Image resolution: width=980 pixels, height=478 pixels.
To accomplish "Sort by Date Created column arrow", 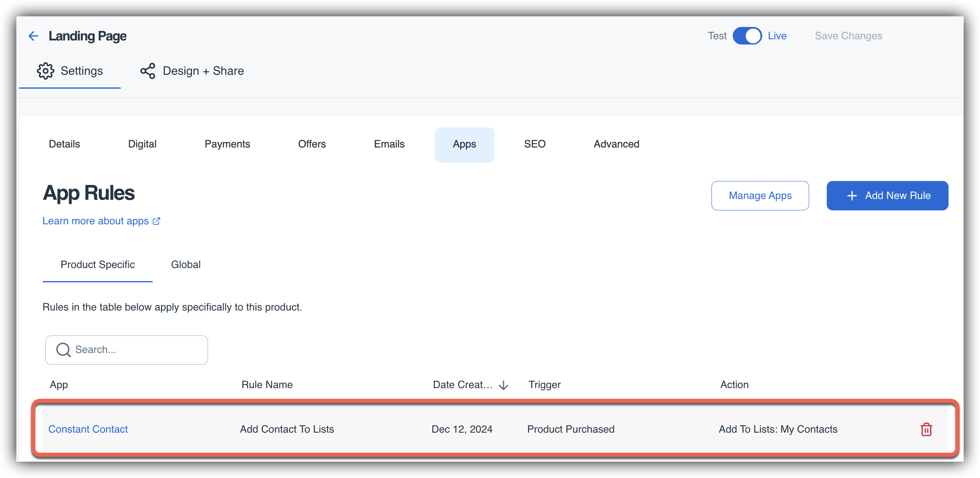I will click(503, 385).
